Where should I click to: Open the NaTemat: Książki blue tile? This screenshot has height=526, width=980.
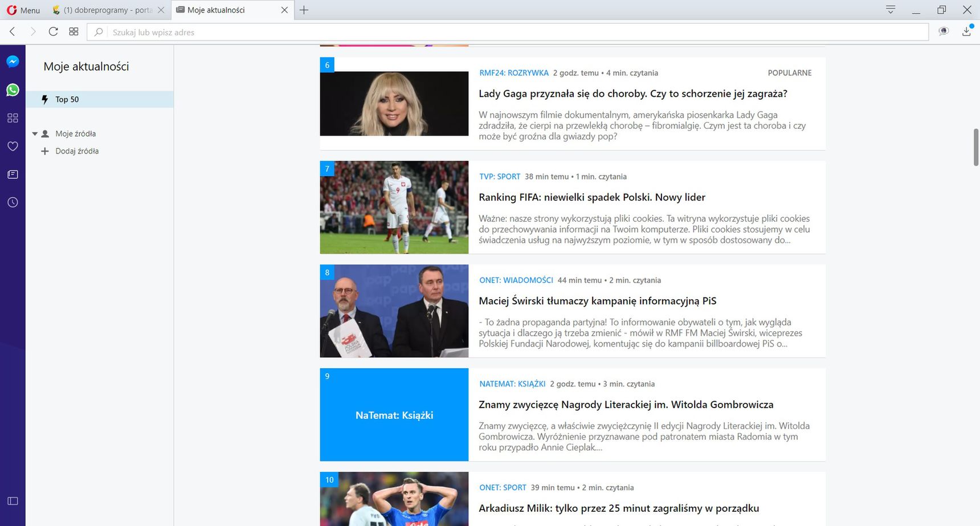tap(394, 415)
